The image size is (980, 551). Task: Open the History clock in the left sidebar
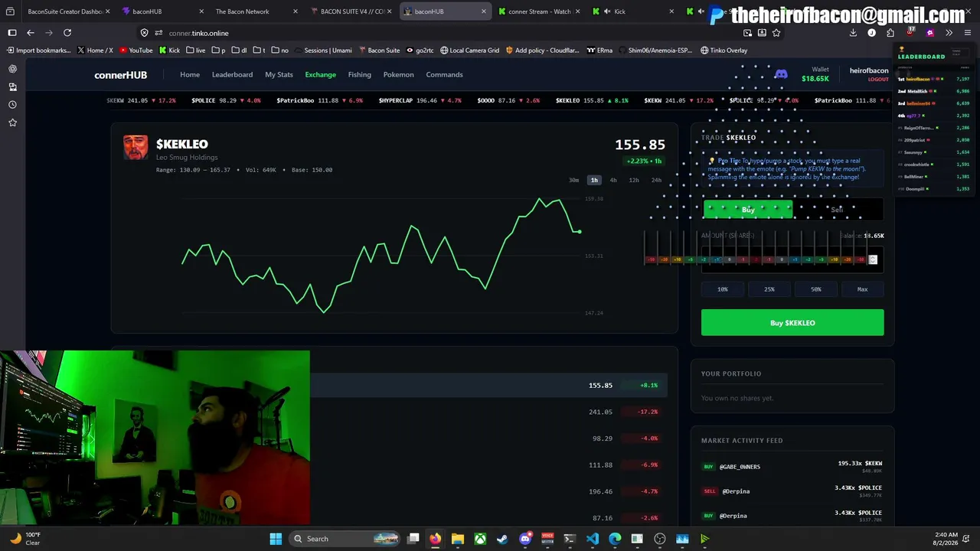(x=12, y=105)
